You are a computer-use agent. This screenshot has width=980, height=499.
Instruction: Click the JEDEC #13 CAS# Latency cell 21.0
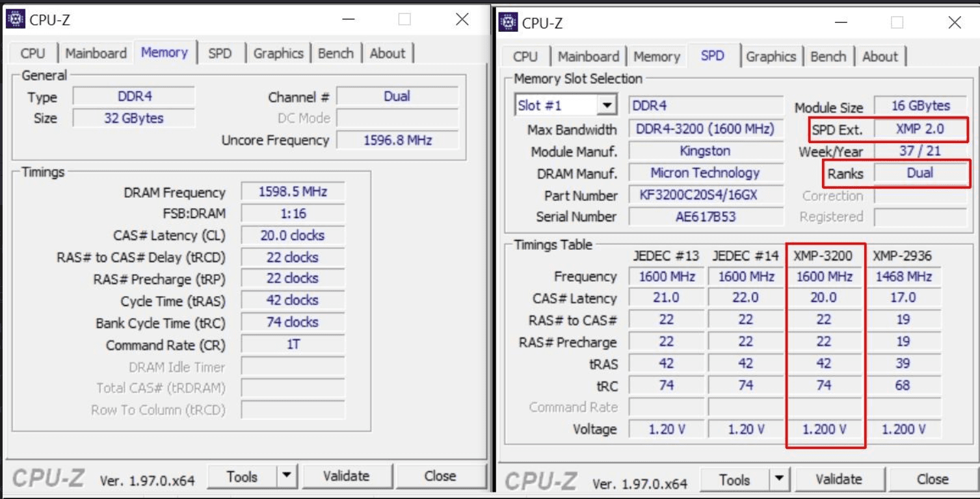point(667,298)
